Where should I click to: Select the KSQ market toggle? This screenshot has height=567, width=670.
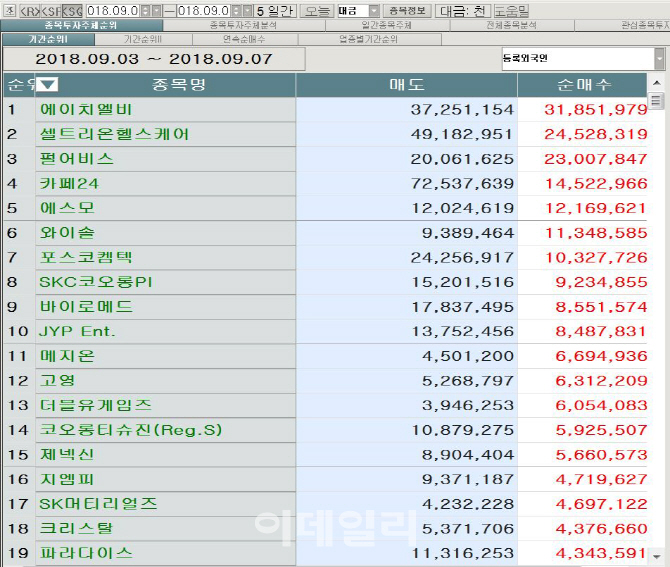click(72, 11)
